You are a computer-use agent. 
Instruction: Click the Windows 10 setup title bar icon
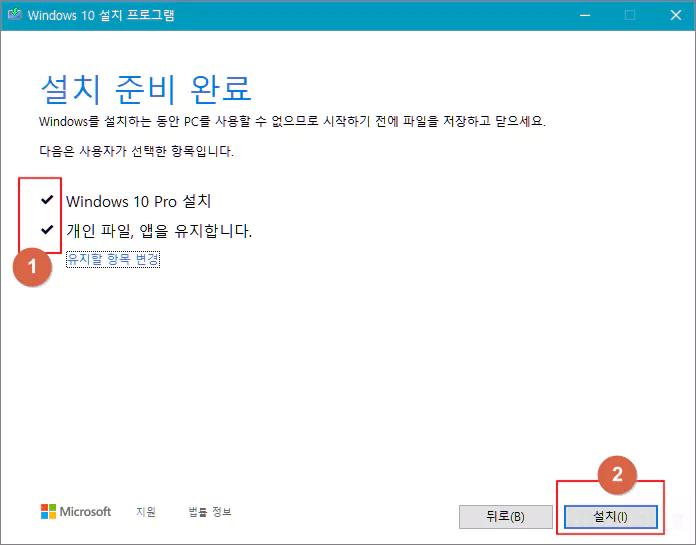[14, 15]
